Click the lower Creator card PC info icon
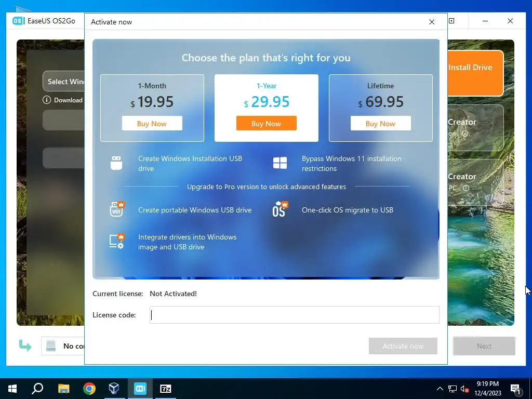The image size is (532, 399). click(466, 188)
